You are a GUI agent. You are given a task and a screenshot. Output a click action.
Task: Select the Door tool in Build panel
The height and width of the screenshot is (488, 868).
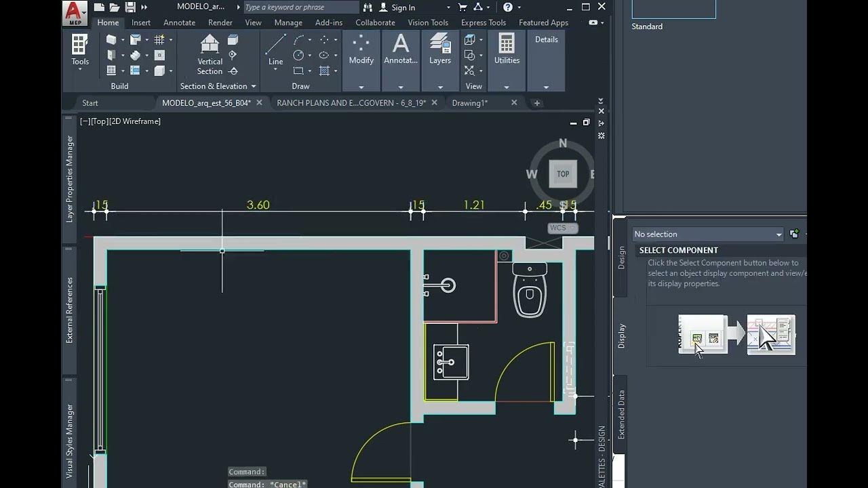point(111,56)
